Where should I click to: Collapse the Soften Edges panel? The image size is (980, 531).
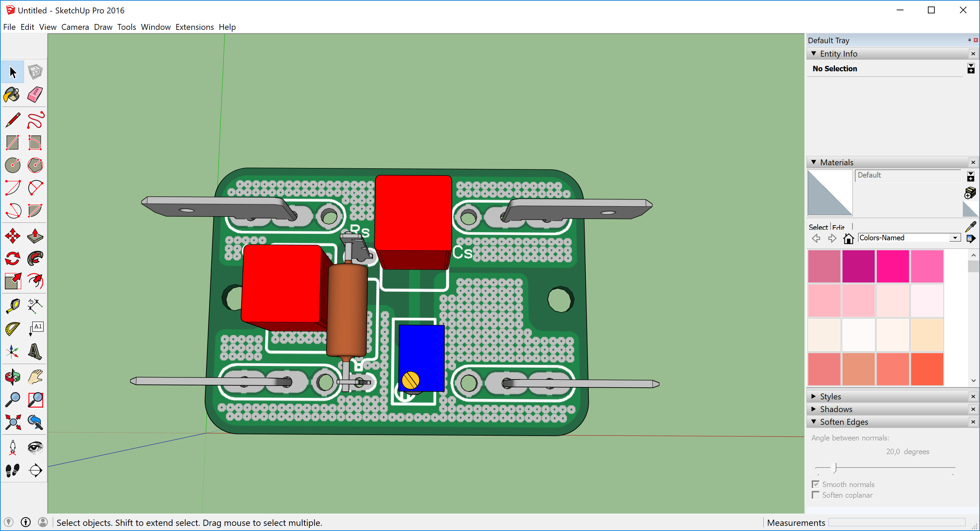(x=813, y=421)
